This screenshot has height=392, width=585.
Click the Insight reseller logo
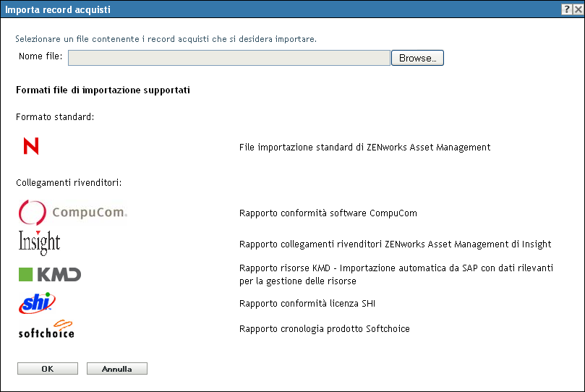[x=39, y=242]
